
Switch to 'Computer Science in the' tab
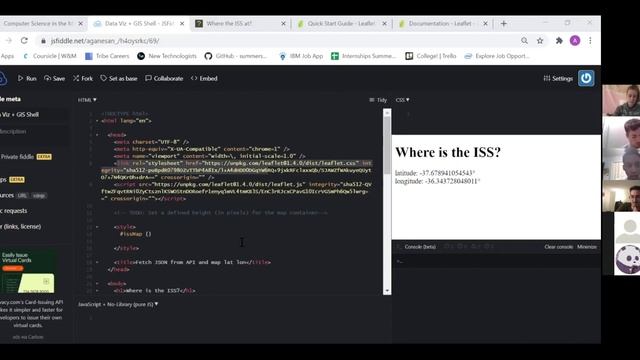(38, 24)
